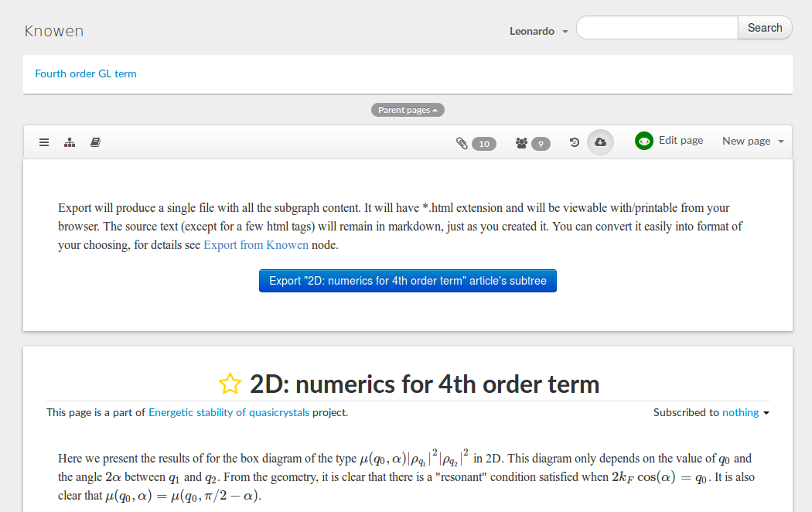Click the cloud download export icon
812x512 pixels.
click(600, 142)
